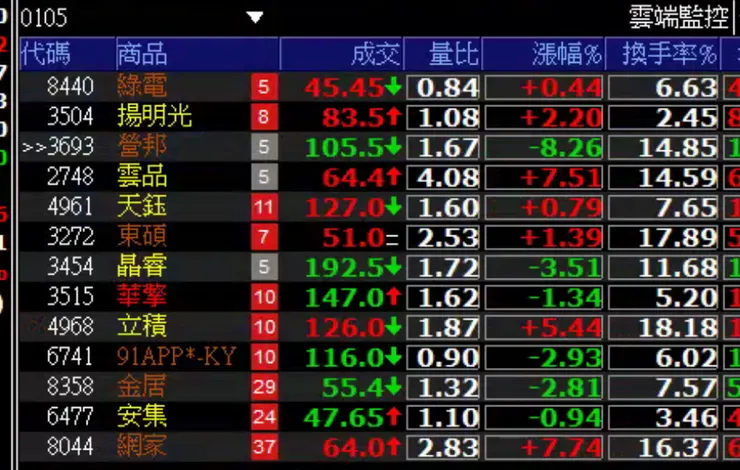This screenshot has height=470, width=740.
Task: Click the 45.45 price of 綠電
Action: 344,88
